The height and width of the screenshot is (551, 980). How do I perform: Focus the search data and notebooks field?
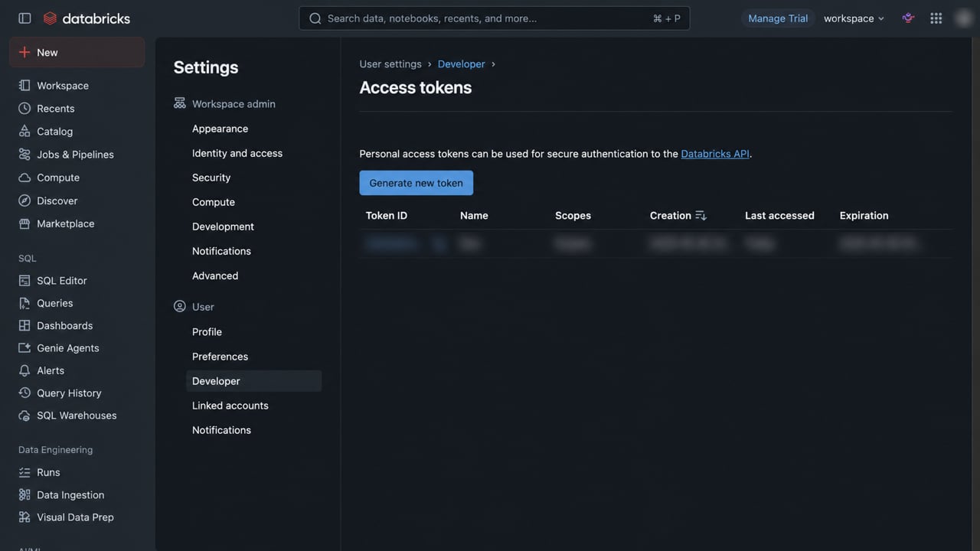495,18
